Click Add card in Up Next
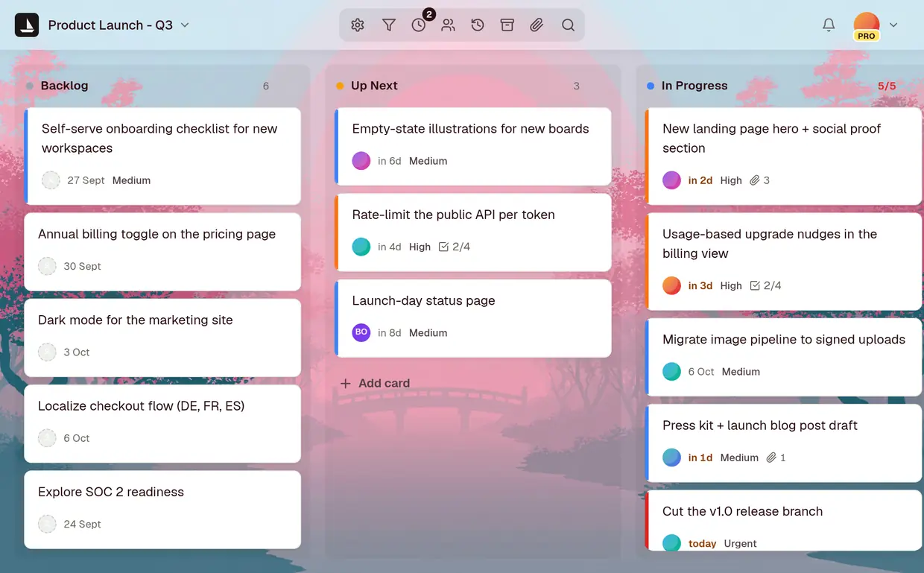 pos(375,383)
